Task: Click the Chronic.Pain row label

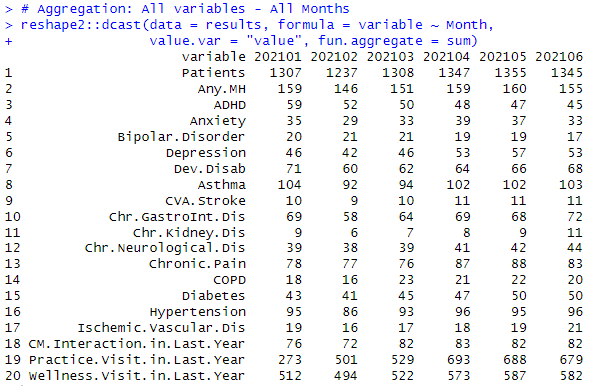Action: point(197,264)
